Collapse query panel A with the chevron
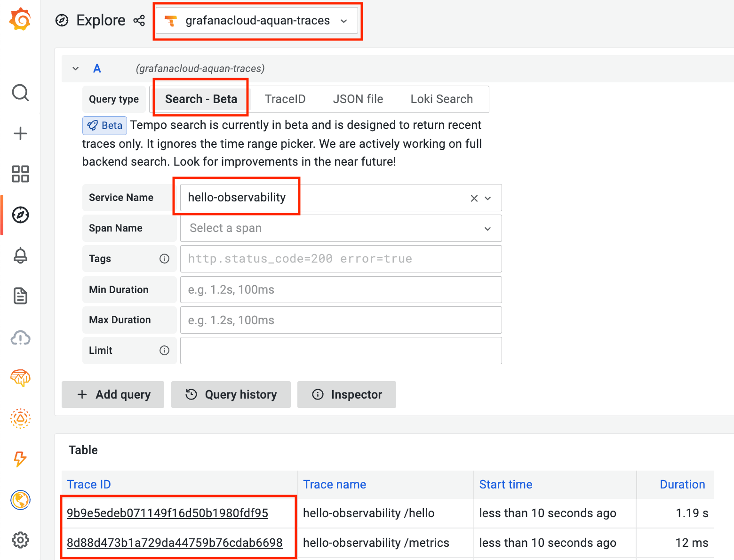The width and height of the screenshot is (734, 560). coord(75,68)
